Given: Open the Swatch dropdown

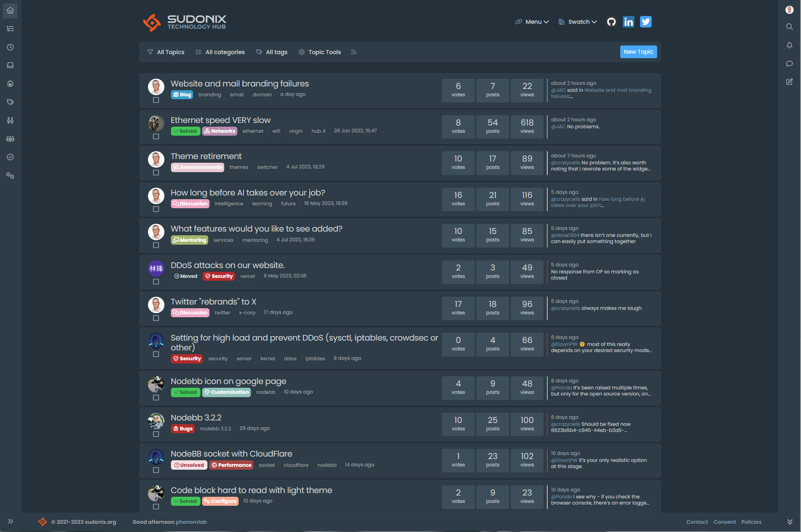Looking at the screenshot, I should [x=578, y=22].
